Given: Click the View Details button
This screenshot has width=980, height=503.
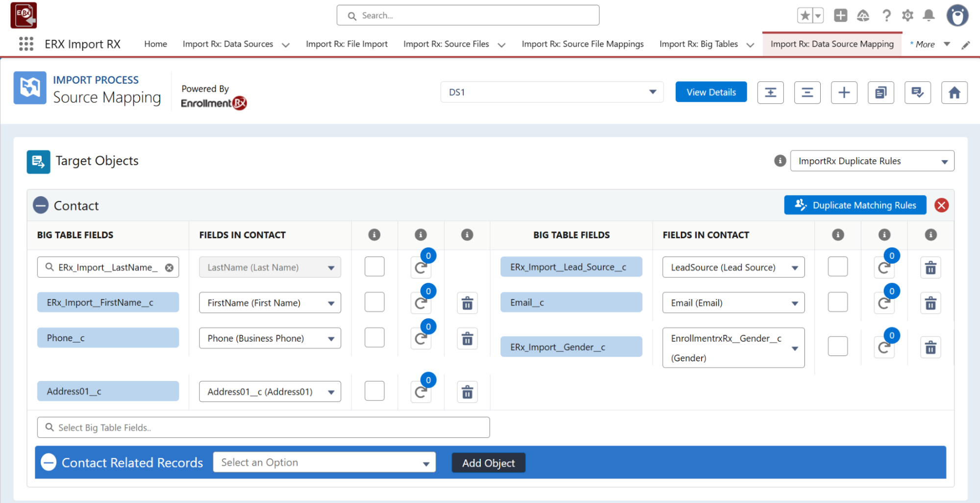Looking at the screenshot, I should tap(710, 92).
